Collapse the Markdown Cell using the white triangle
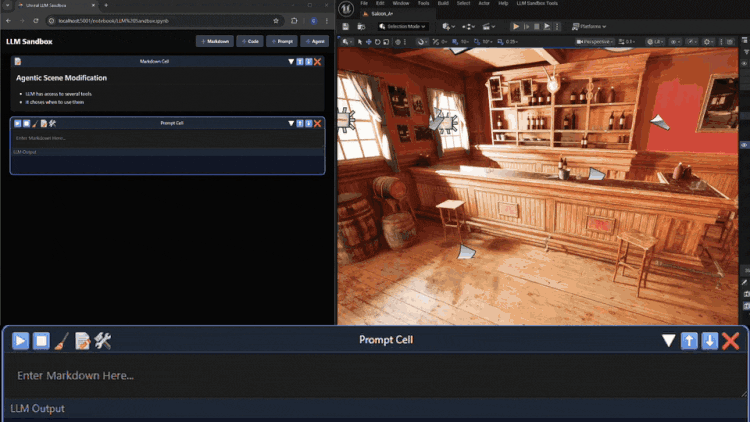750x422 pixels. click(x=291, y=62)
